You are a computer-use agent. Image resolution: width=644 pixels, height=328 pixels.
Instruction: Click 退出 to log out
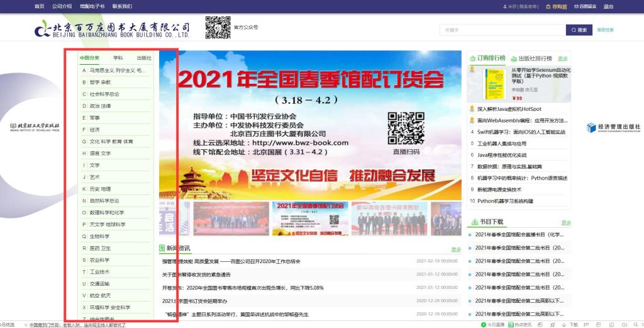[608, 6]
